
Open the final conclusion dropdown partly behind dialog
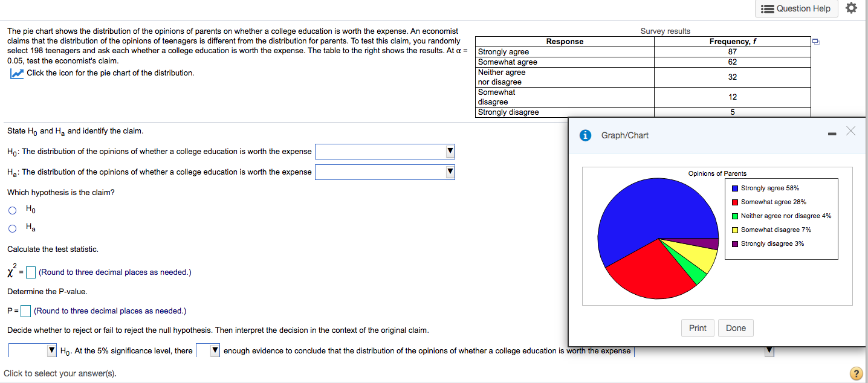click(x=704, y=350)
